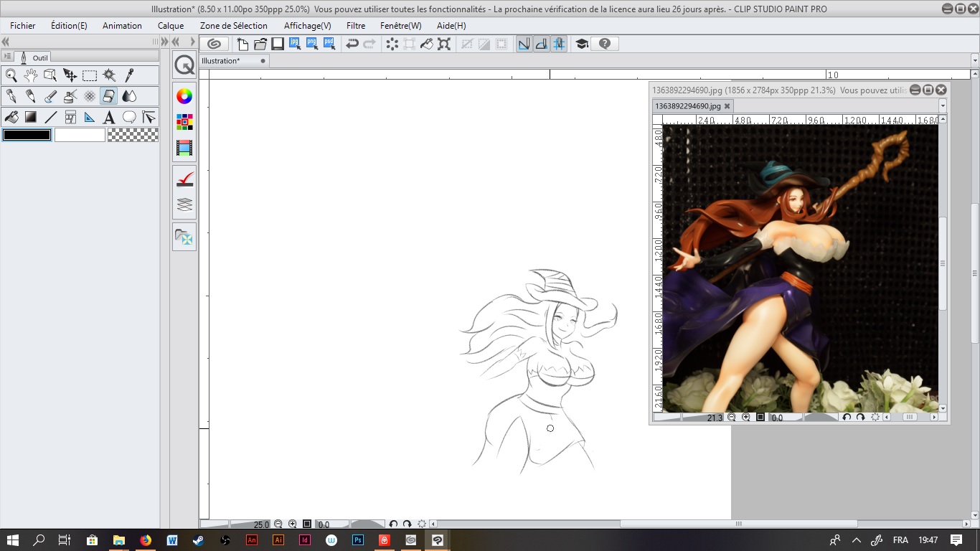
Task: Pick the Text tool
Action: click(x=109, y=117)
